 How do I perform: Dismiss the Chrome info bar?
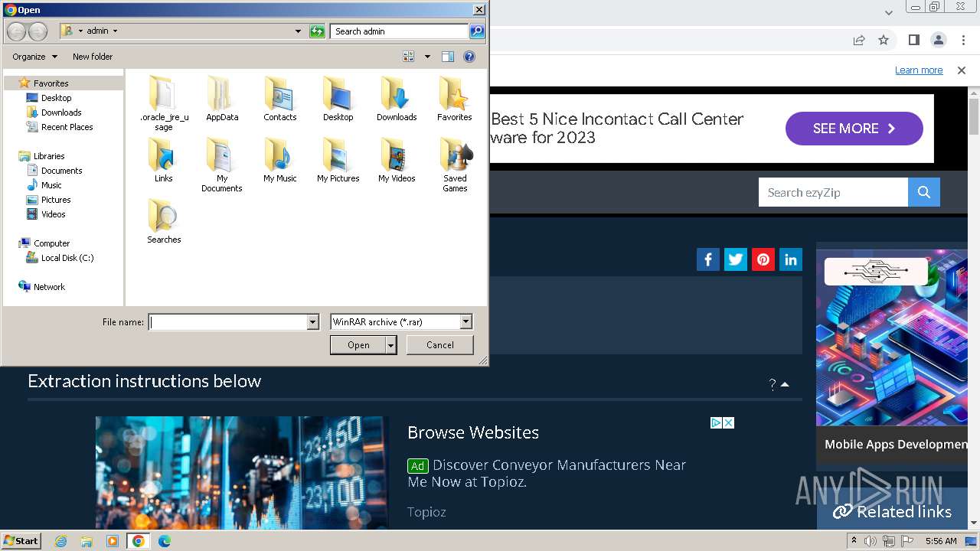point(962,70)
